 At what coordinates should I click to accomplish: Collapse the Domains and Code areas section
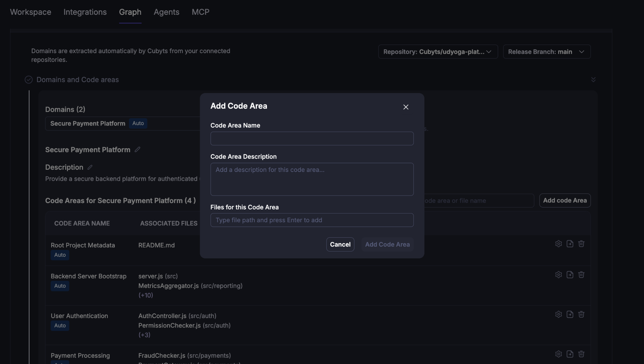(x=593, y=80)
